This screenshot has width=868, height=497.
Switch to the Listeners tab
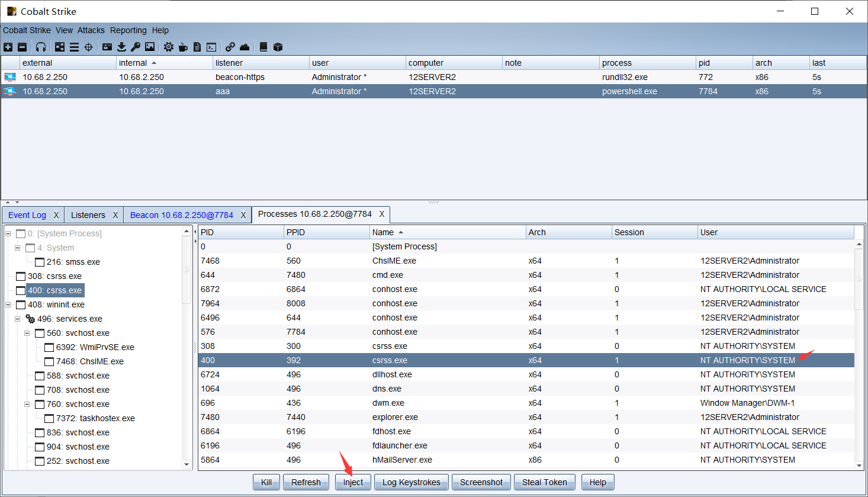88,215
